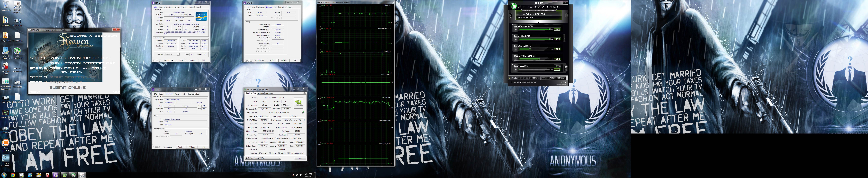Toggle fan speed Auto in Afterburner

(x=558, y=66)
